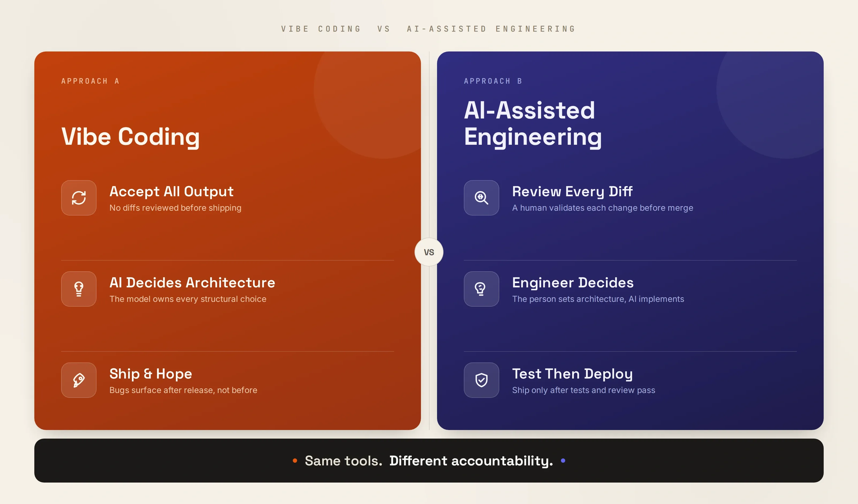Click the round VS badge between cards

(429, 252)
